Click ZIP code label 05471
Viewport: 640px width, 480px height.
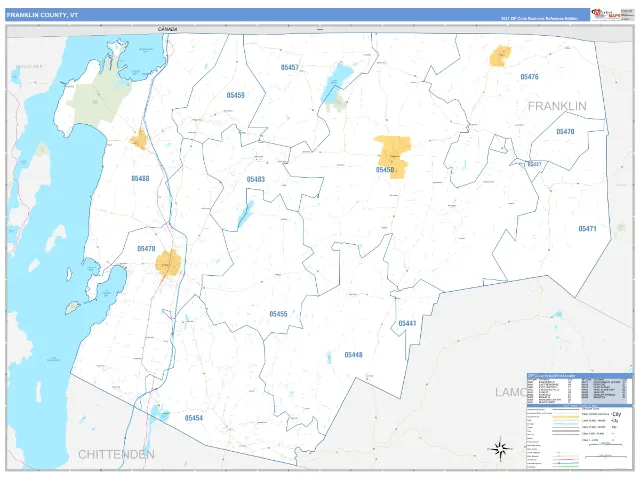click(x=587, y=229)
